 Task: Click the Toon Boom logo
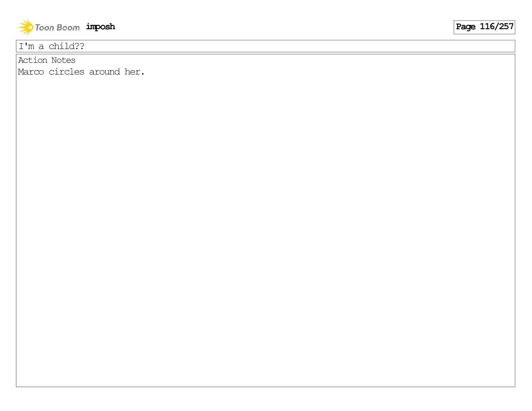click(x=49, y=27)
